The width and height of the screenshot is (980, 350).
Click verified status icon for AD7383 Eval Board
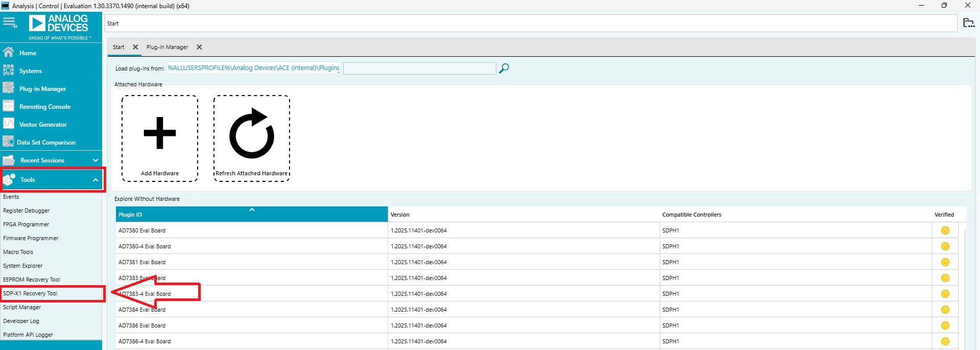pyautogui.click(x=945, y=278)
